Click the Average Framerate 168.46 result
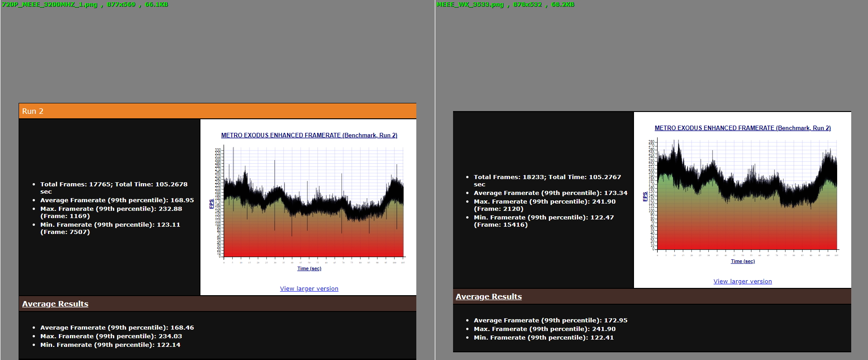868x360 pixels. 117,327
